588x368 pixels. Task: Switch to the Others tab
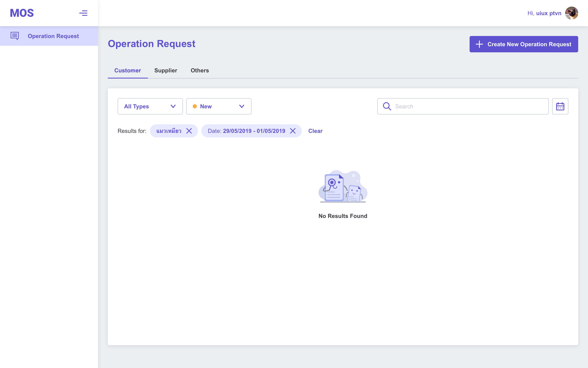pos(200,70)
